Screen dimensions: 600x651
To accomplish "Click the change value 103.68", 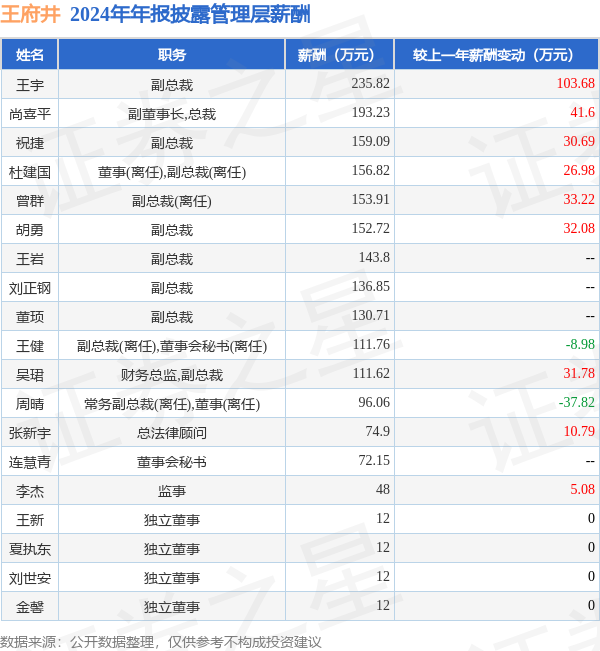I will (x=576, y=83).
